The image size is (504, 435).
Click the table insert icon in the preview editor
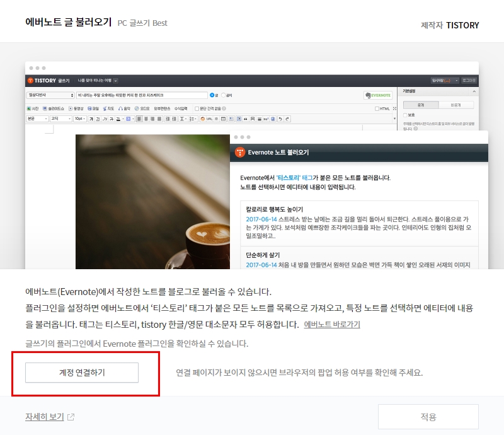point(224,119)
